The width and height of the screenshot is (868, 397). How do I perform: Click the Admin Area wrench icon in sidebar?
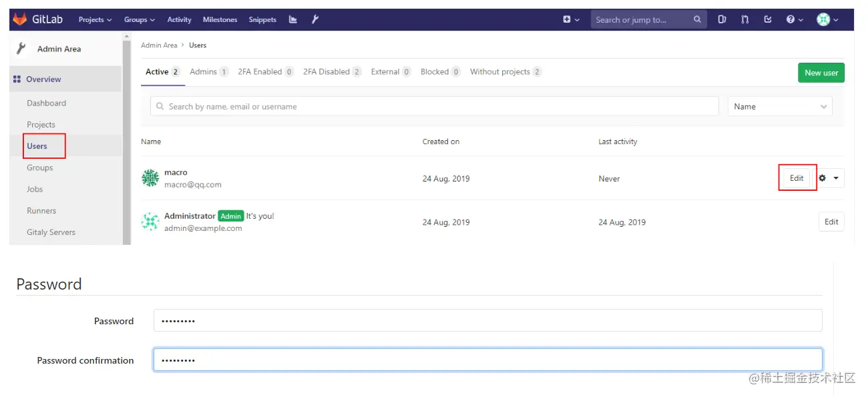[21, 49]
